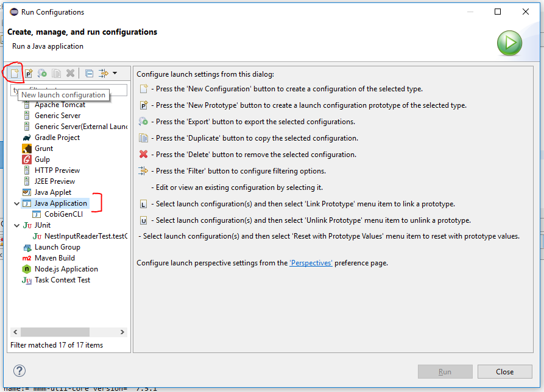Collapse the JUnit tree node
This screenshot has height=392, width=544.
tap(16, 225)
